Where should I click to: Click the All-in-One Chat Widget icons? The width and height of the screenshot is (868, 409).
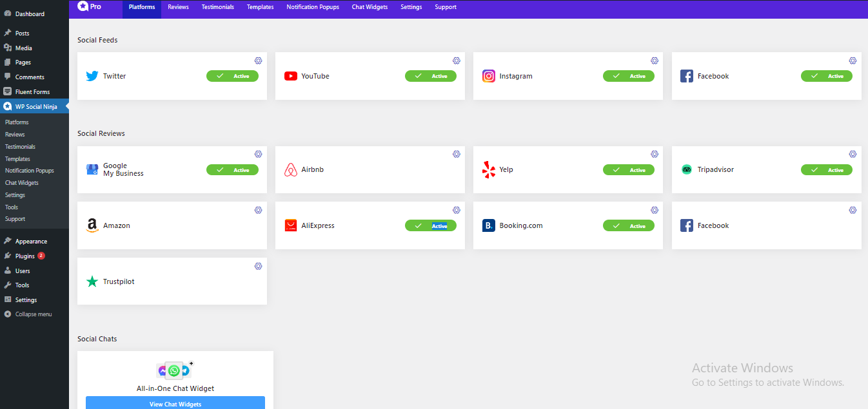(175, 370)
